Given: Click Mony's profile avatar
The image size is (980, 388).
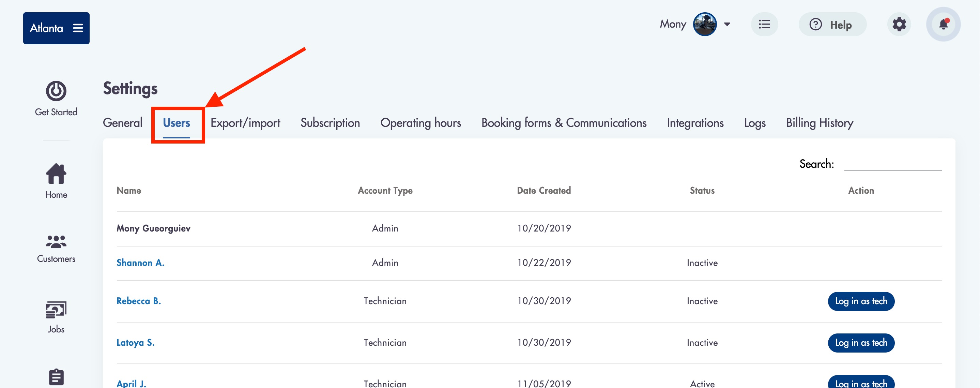Looking at the screenshot, I should tap(705, 24).
